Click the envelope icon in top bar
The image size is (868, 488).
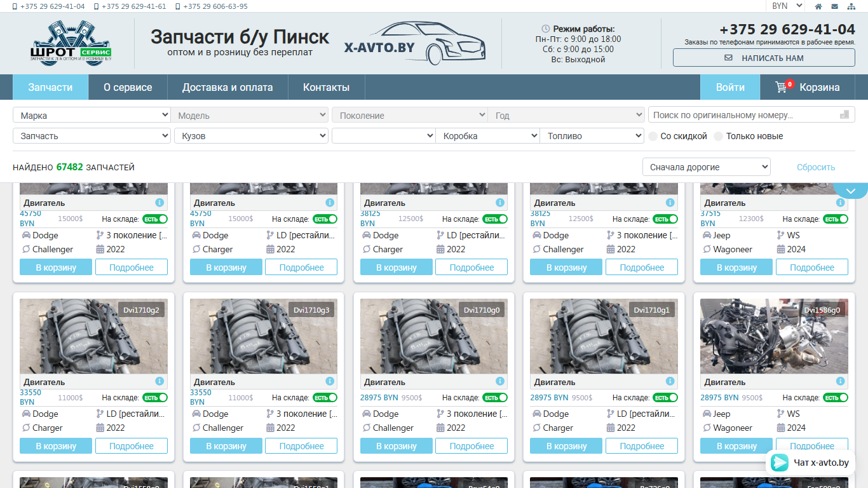(x=834, y=6)
